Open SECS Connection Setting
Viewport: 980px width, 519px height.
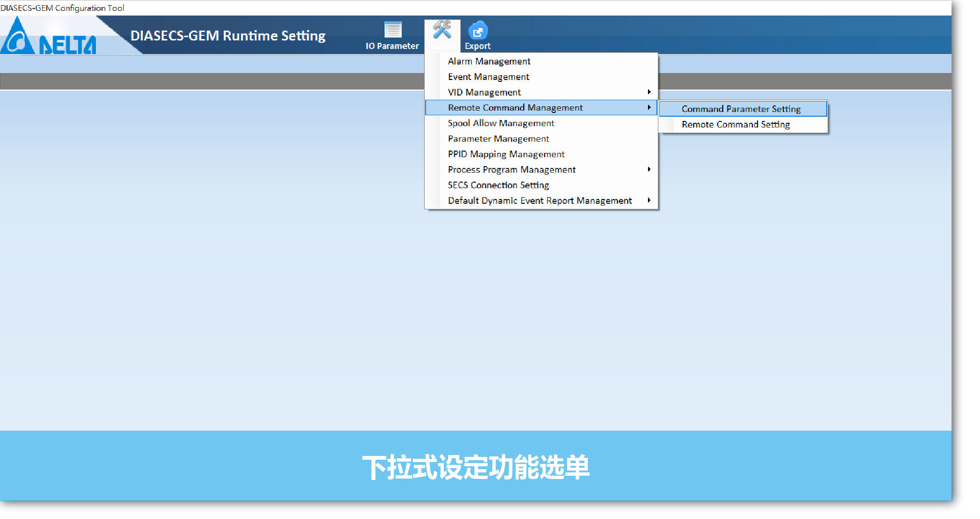pos(498,185)
